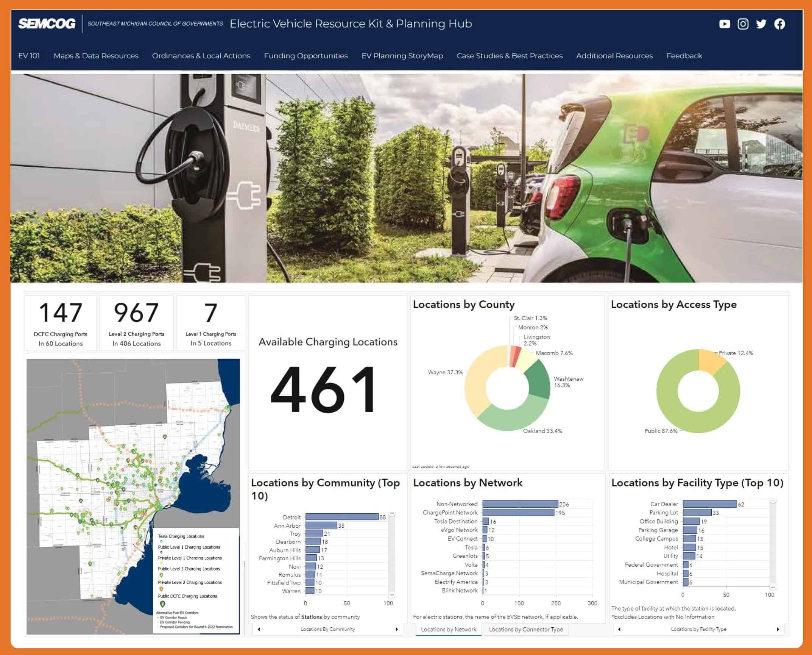Open SEMCOG Instagram icon

coord(743,24)
